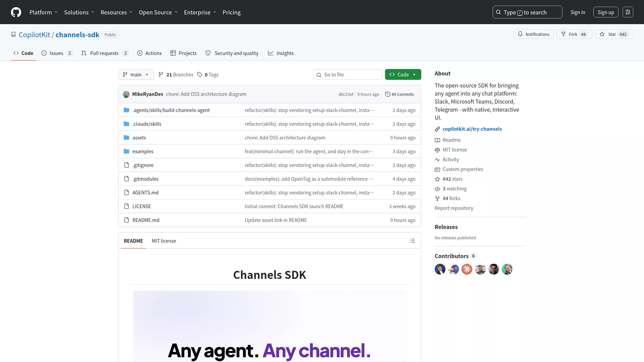Click the Notifications button

click(533, 35)
